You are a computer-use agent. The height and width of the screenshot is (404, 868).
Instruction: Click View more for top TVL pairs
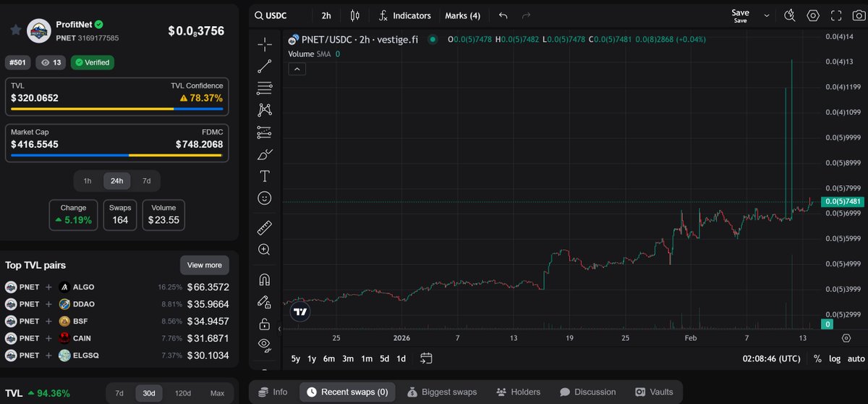pos(205,265)
